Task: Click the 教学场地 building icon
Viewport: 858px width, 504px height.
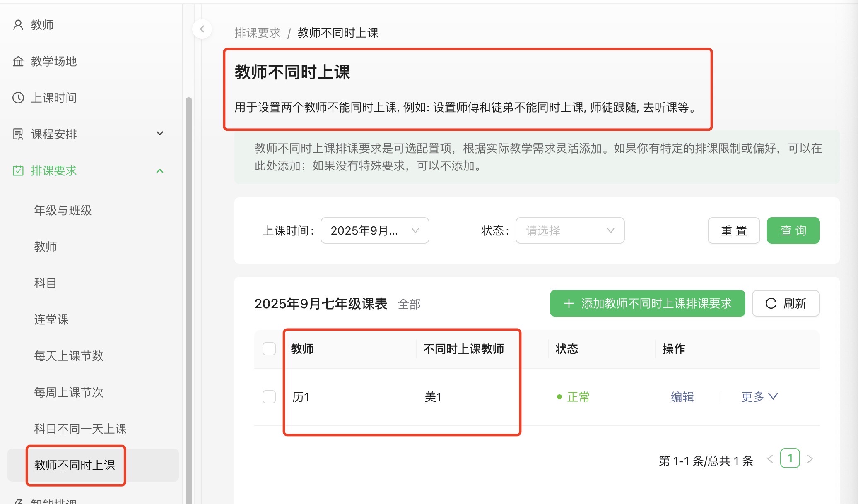Action: [18, 62]
